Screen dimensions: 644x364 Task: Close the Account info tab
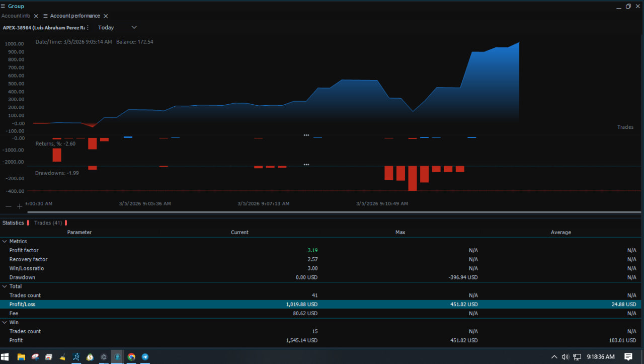click(x=36, y=16)
